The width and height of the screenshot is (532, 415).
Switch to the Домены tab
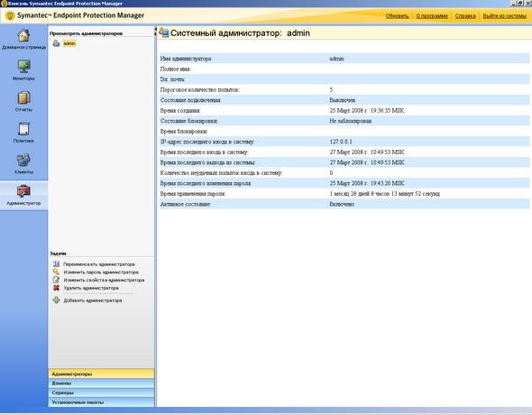coord(102,383)
